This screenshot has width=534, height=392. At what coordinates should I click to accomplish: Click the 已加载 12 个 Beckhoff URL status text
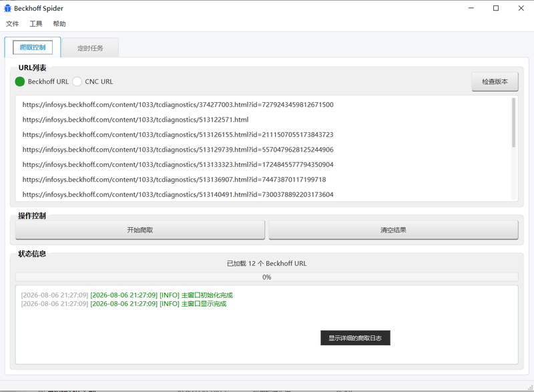266,263
